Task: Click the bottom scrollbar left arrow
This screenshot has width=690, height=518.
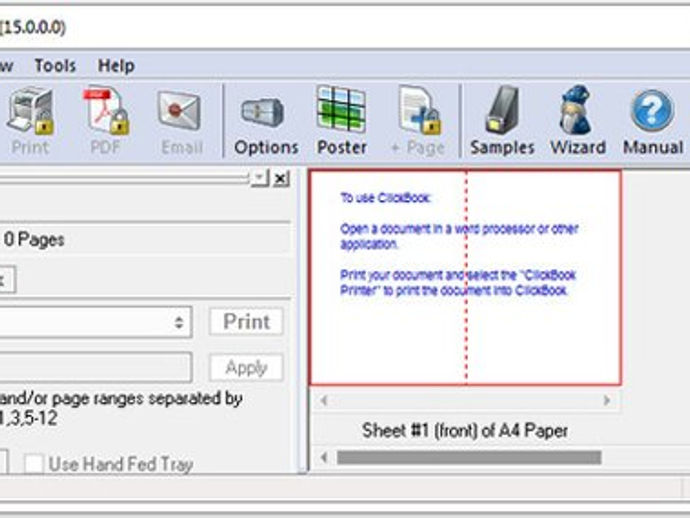Action: point(324,458)
